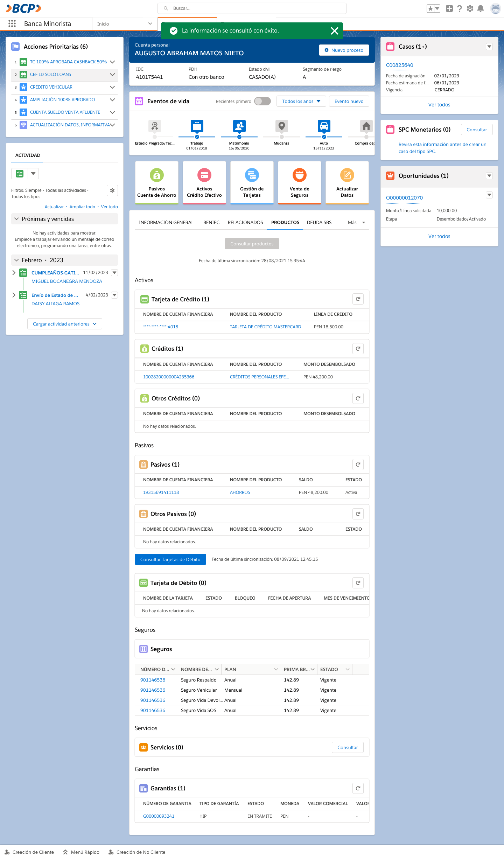Open the Casos panel dropdown menu
This screenshot has height=859, width=504.
click(489, 47)
